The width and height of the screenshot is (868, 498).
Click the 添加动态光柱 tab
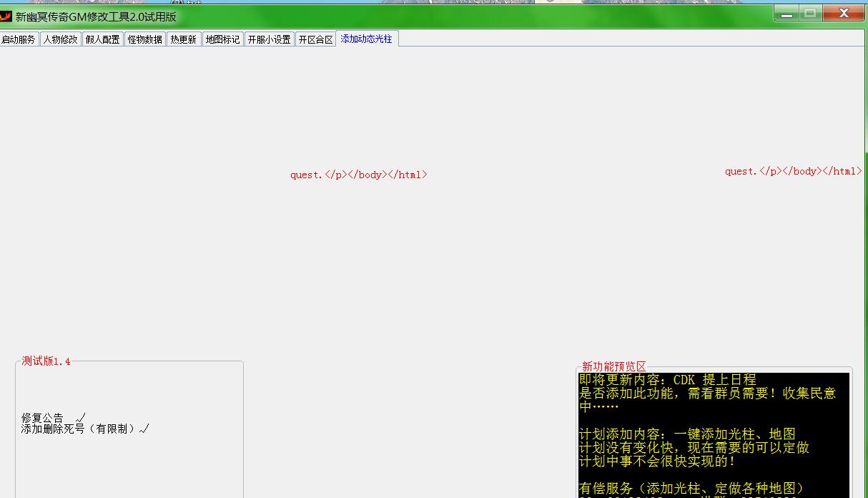click(367, 39)
